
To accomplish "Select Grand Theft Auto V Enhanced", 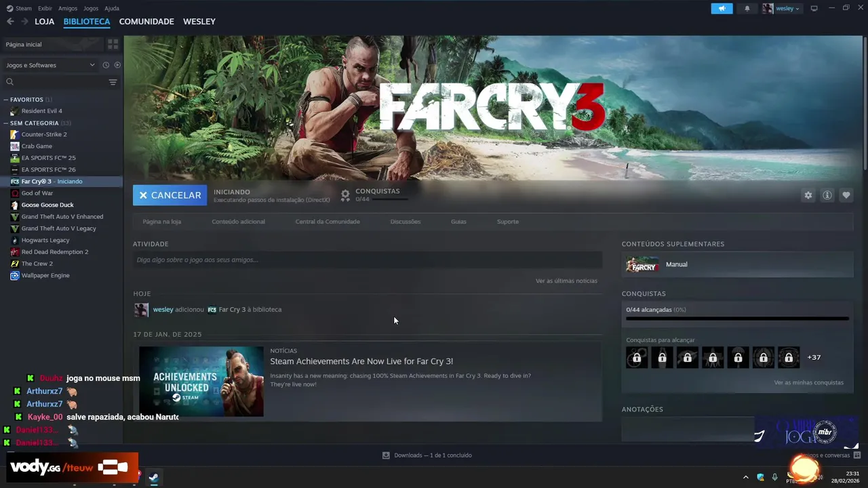I will point(61,216).
